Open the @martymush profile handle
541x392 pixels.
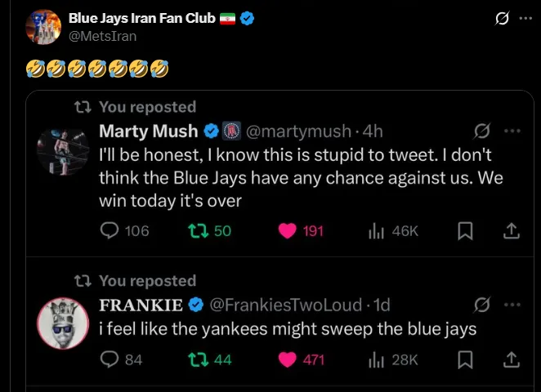[x=298, y=131]
